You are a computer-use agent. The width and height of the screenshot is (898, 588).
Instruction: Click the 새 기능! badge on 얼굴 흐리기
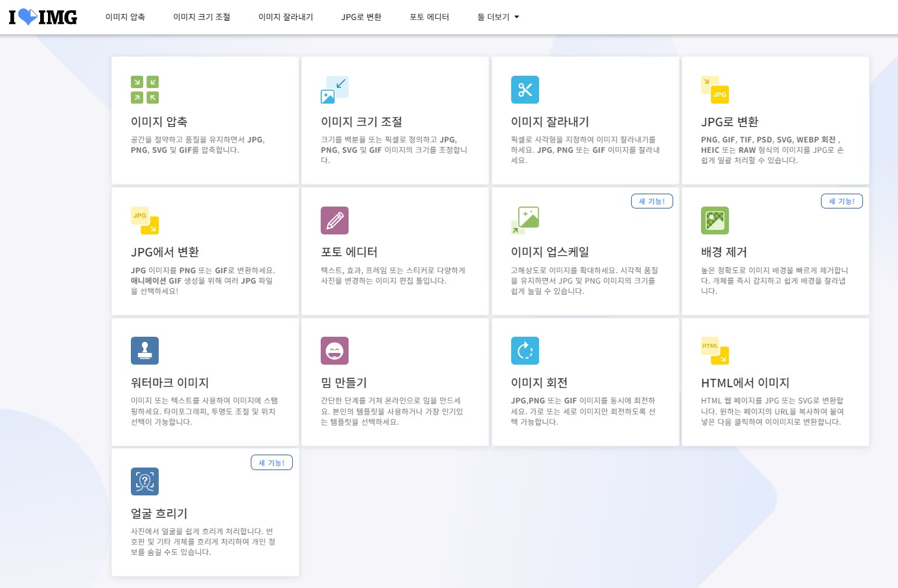tap(271, 462)
